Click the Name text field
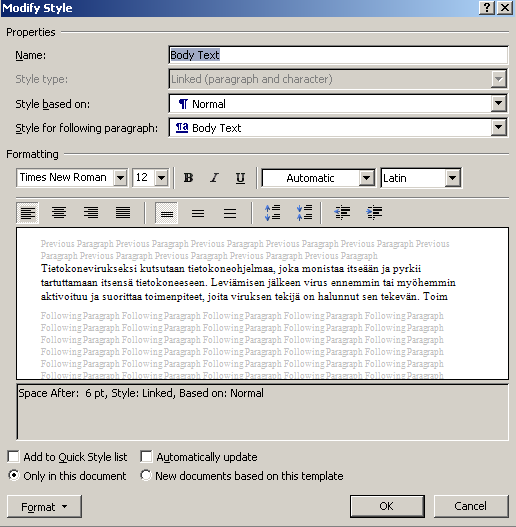This screenshot has height=527, width=516. click(x=338, y=55)
